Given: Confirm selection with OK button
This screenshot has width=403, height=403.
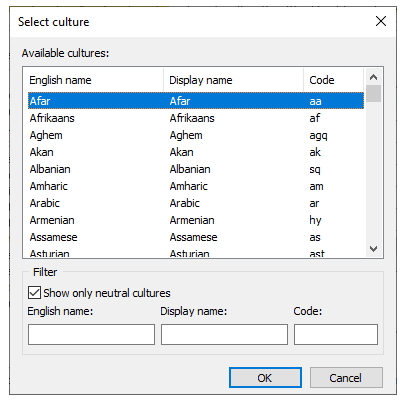Looking at the screenshot, I should click(265, 378).
